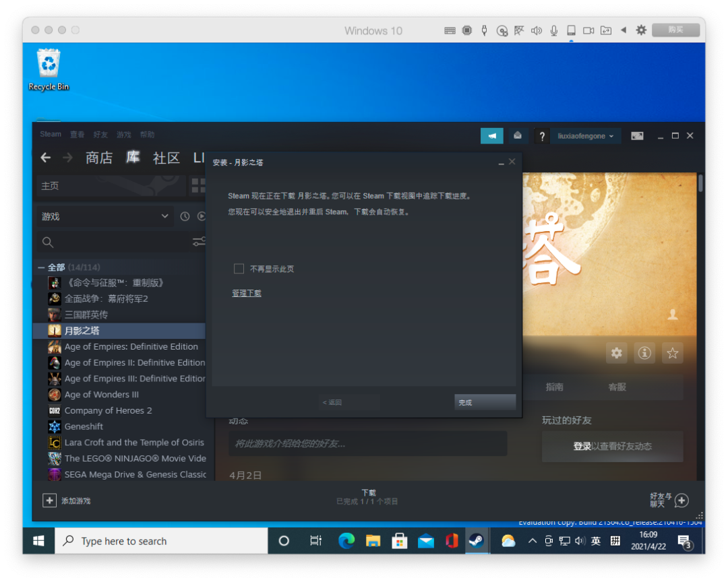The image size is (728, 582).
Task: Click the Steam forward navigation arrow
Action: coord(68,158)
